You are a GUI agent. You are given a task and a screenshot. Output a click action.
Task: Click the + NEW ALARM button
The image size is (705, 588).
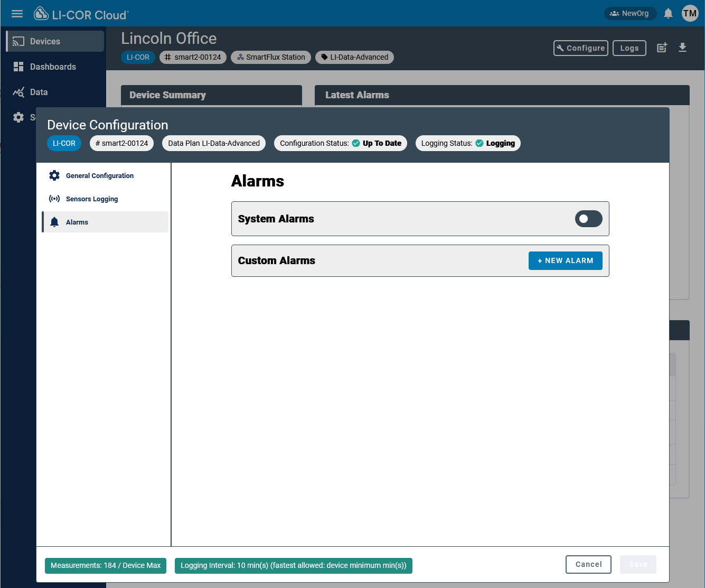tap(566, 260)
